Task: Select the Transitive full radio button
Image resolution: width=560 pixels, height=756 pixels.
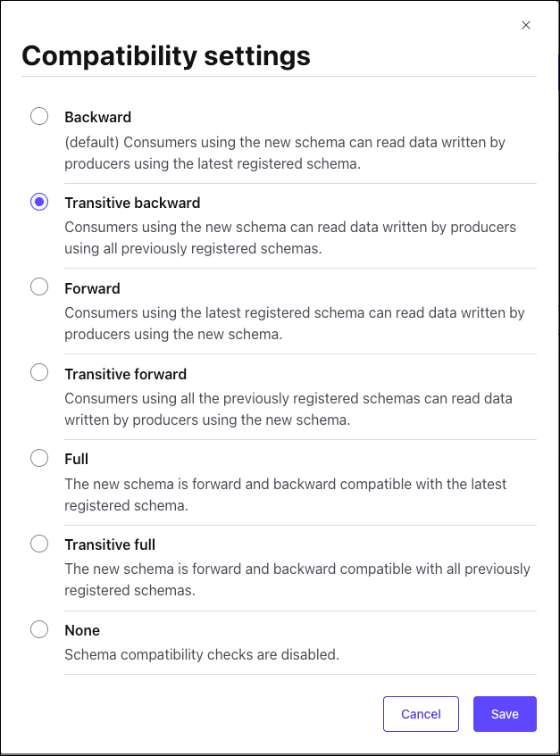Action: coord(39,544)
